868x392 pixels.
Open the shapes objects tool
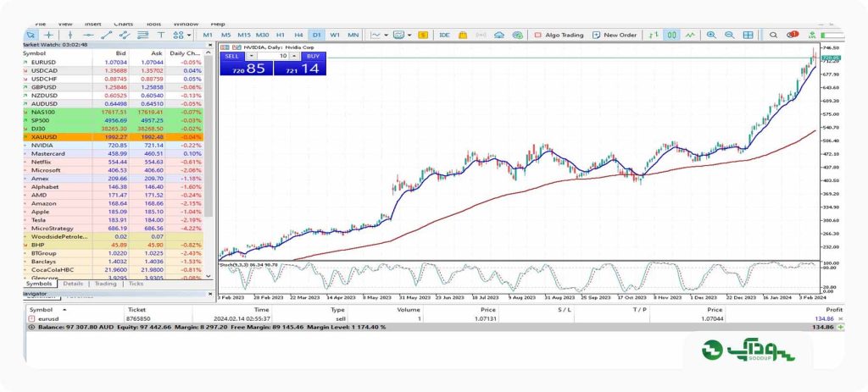coord(178,35)
